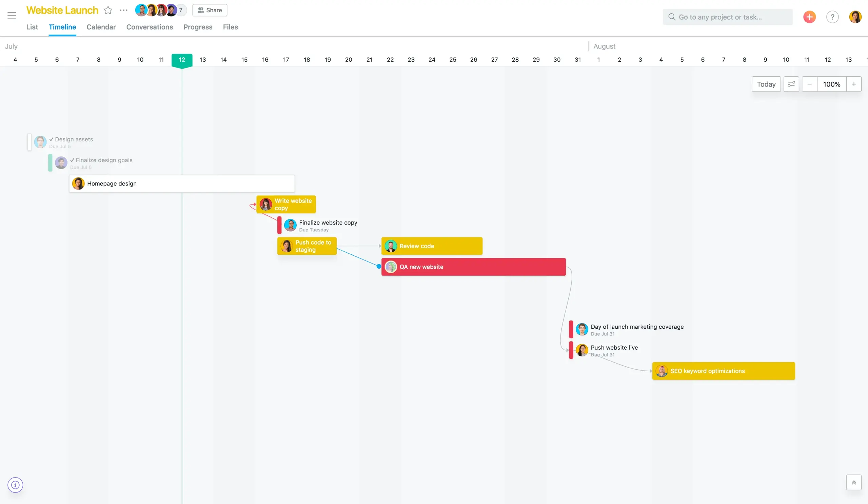Click the help question mark icon

[x=833, y=17]
